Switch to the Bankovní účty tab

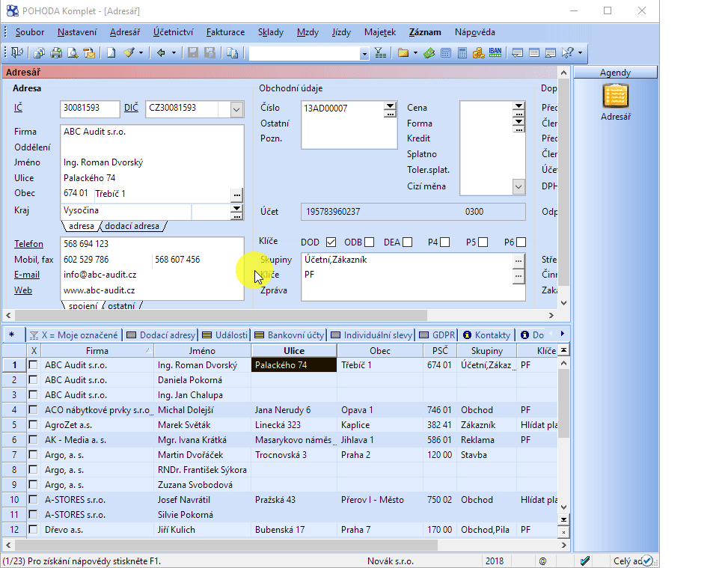[290, 335]
